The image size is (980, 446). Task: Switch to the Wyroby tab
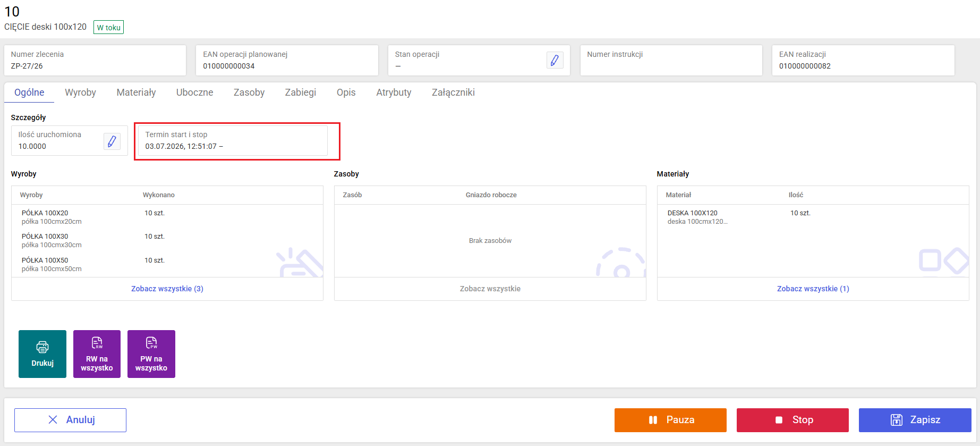click(x=80, y=92)
